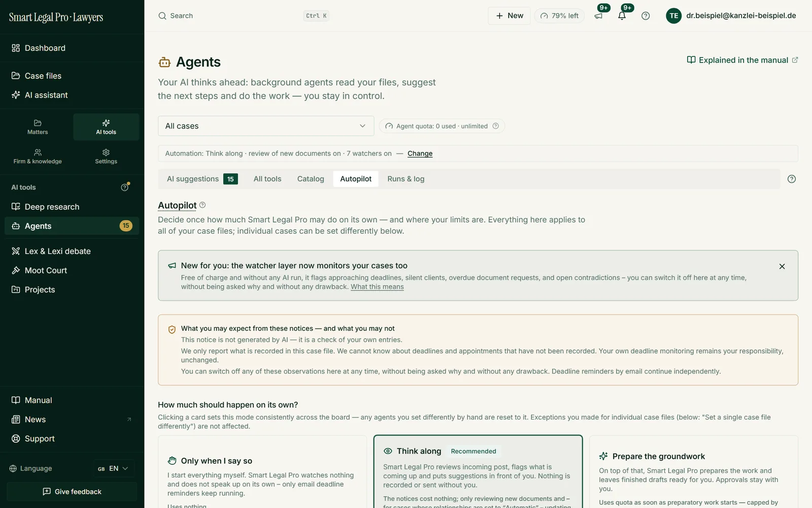The width and height of the screenshot is (812, 508).
Task: Open Agents item in sidebar
Action: coord(72,226)
